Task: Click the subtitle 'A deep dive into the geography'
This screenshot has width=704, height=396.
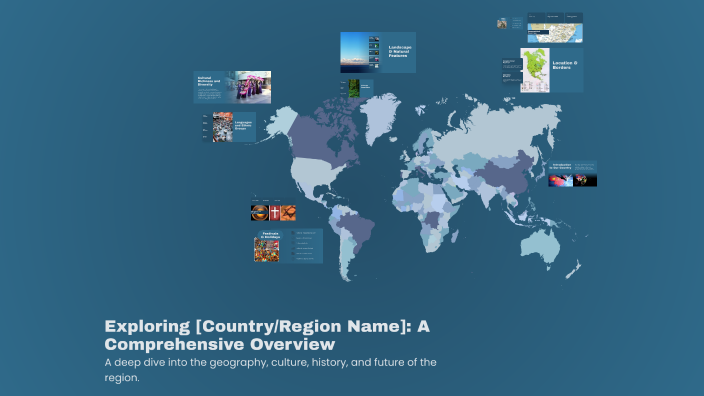Action: point(270,370)
